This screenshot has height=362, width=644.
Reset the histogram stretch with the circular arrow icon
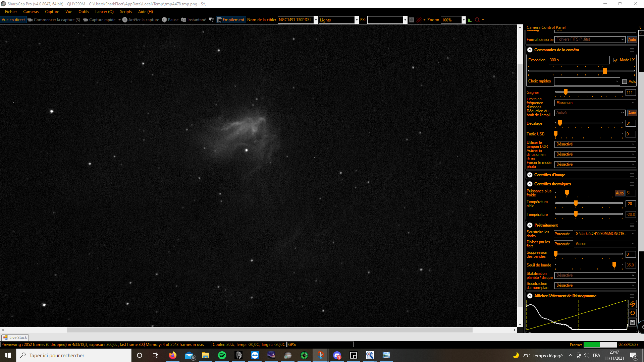[x=632, y=313]
